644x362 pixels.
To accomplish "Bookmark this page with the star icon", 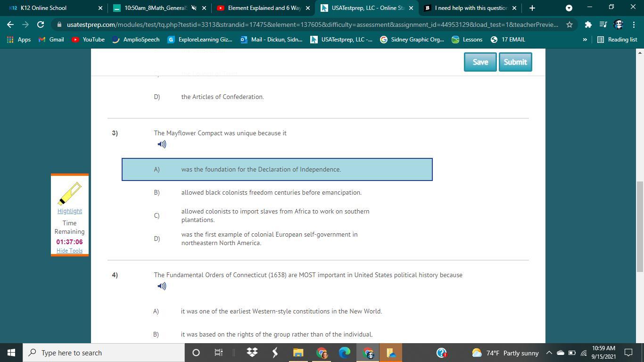I will click(x=570, y=25).
